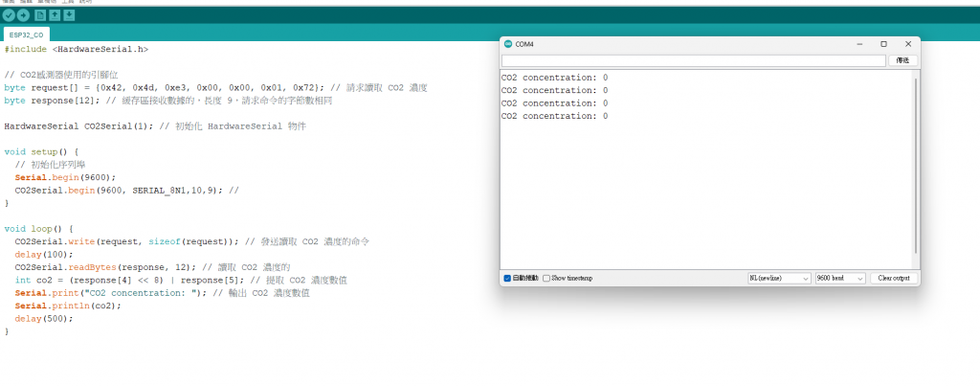Image resolution: width=980 pixels, height=386 pixels.
Task: Click the CO2Serial.write(request, sizeof(request)) line
Action: 191,241
